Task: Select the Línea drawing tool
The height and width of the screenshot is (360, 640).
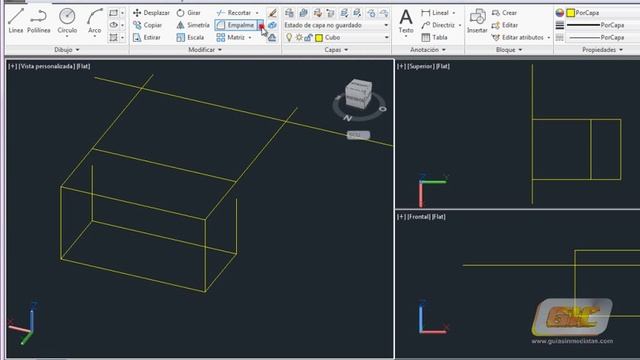Action: click(x=16, y=20)
